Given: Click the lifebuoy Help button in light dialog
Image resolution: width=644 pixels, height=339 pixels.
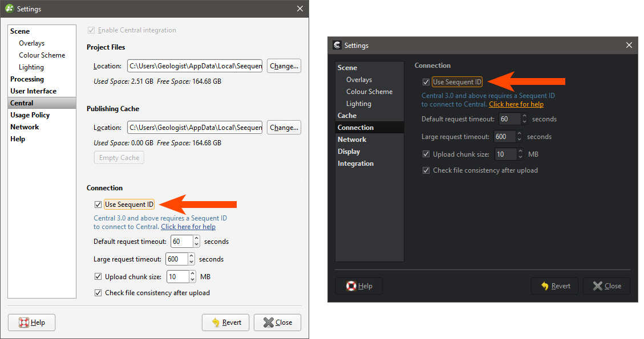Looking at the screenshot, I should point(32,322).
